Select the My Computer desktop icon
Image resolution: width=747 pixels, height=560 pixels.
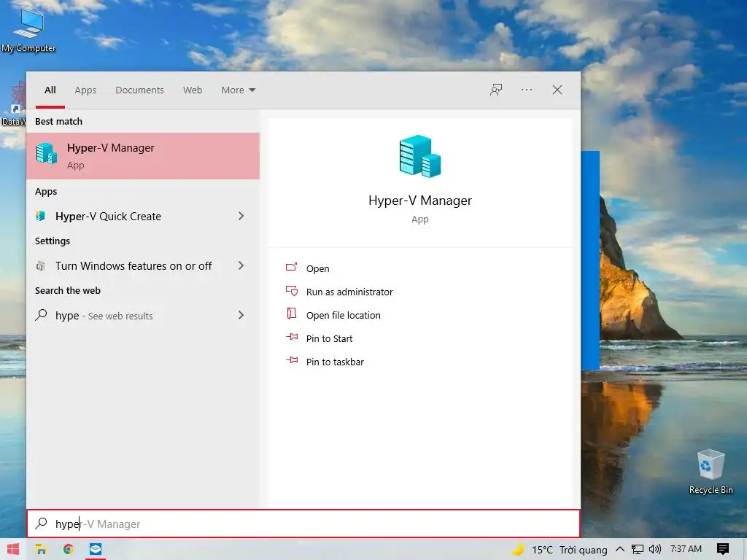pos(28,29)
